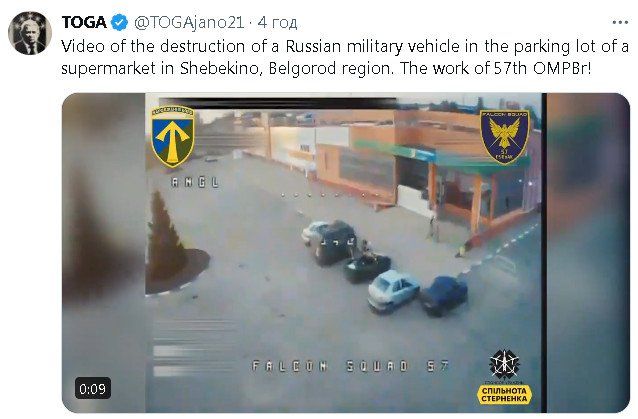Click the 'FALCON SQUAD 57' watermark text
638x419 pixels.
click(350, 366)
